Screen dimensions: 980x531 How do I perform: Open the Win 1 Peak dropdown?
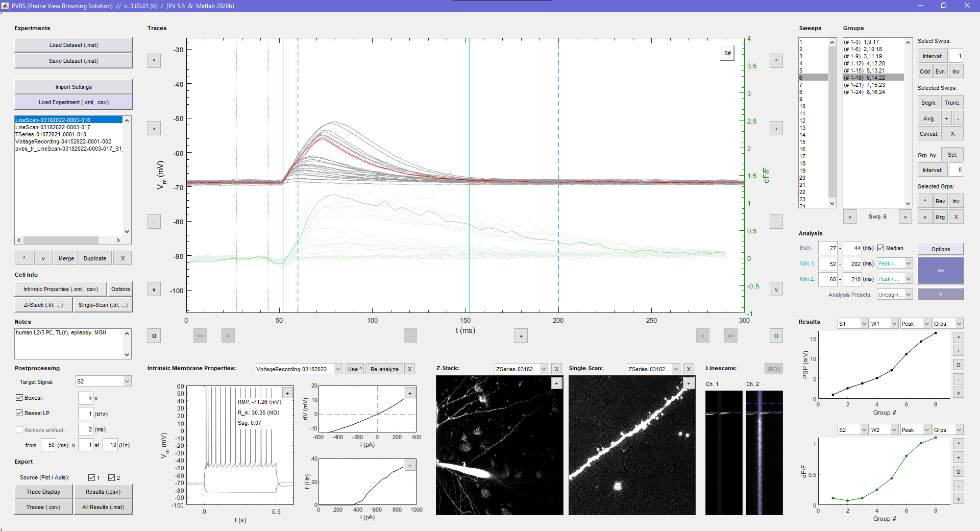895,263
